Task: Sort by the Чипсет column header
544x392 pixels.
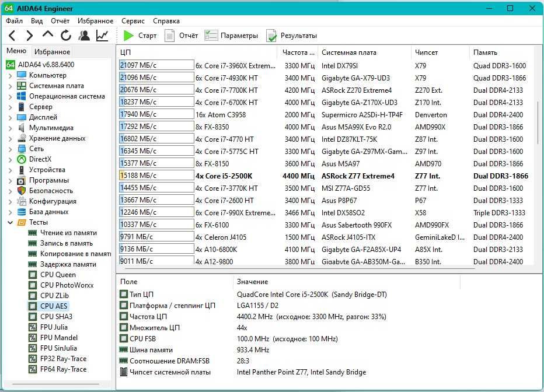Action: click(440, 52)
